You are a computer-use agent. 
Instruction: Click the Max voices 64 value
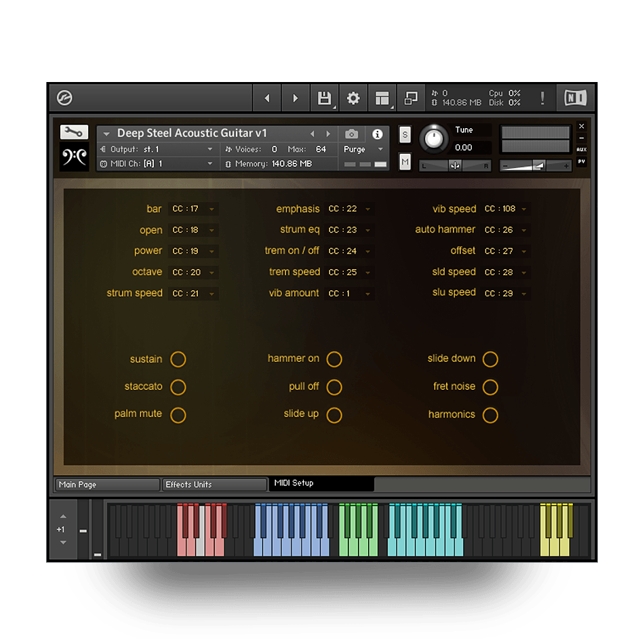(321, 150)
